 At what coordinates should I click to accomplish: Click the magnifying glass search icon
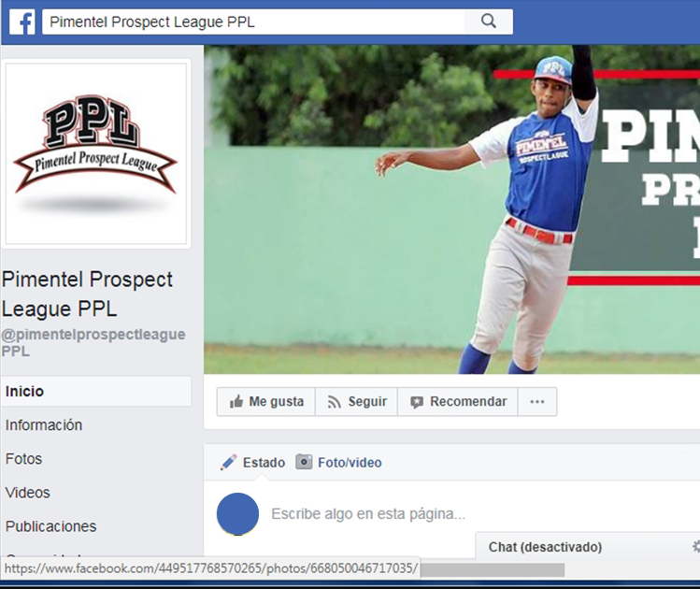click(489, 21)
